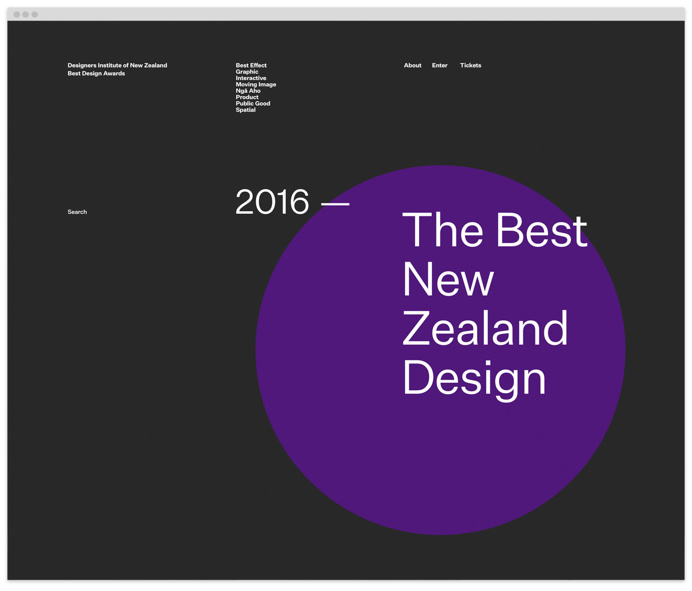
Task: Click the Best Design Awards title
Action: (x=96, y=74)
